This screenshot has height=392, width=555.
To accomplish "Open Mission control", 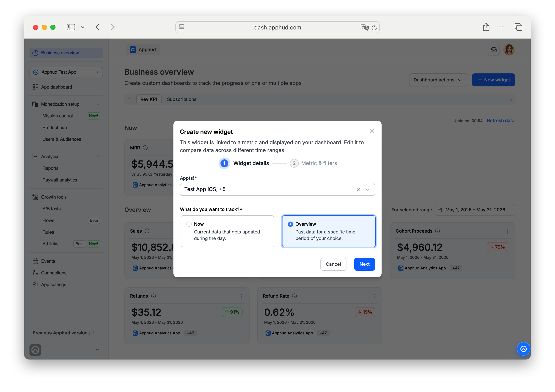I will pos(57,116).
